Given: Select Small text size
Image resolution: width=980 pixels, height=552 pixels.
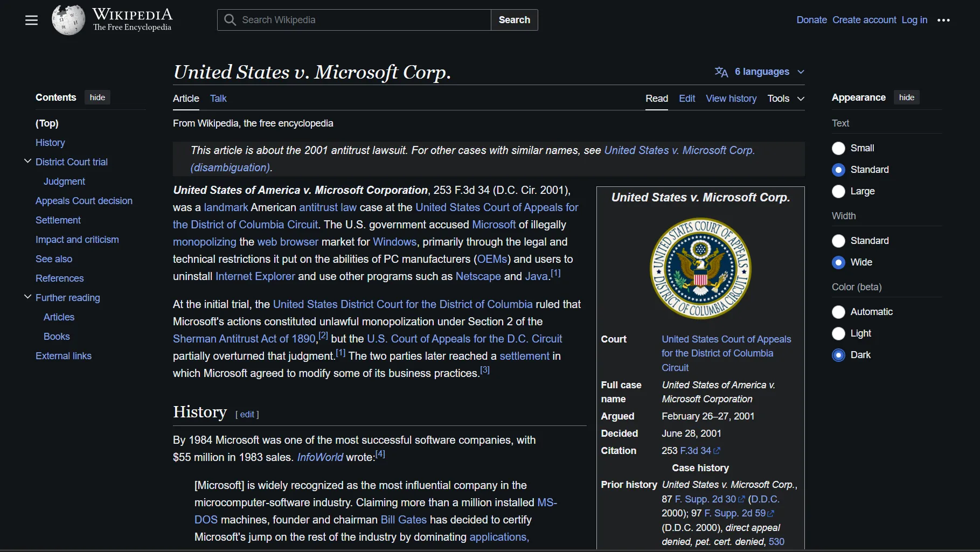Looking at the screenshot, I should 838,148.
